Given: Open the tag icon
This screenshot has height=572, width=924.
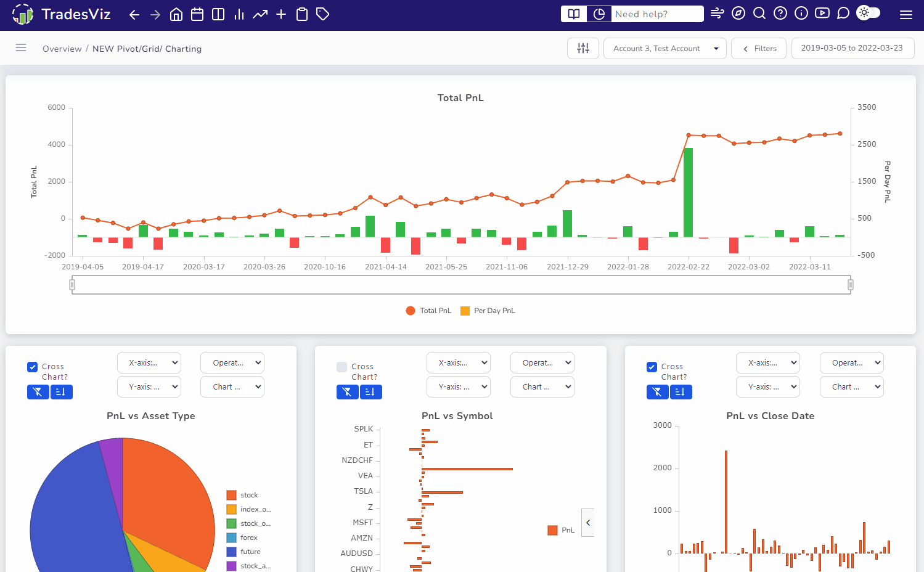Looking at the screenshot, I should tap(322, 14).
